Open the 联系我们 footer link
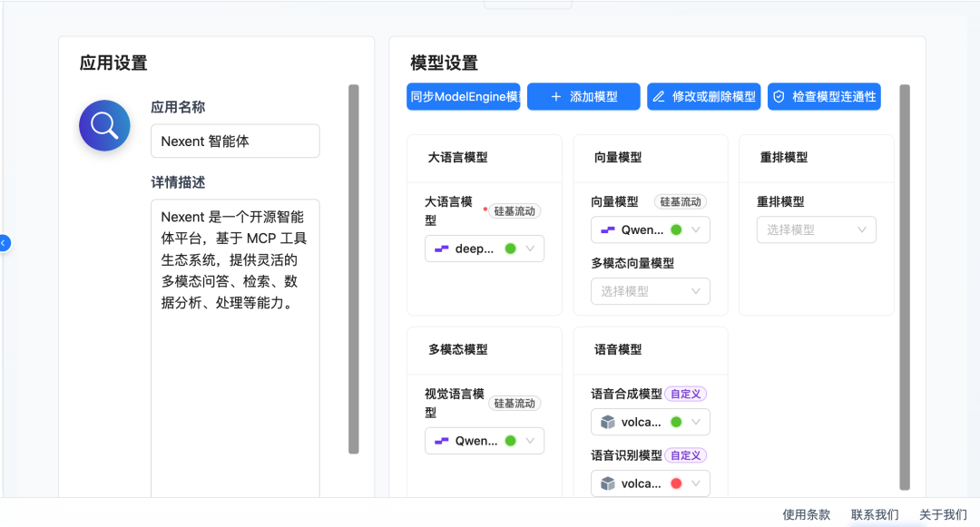The height and width of the screenshot is (527, 980). (875, 514)
